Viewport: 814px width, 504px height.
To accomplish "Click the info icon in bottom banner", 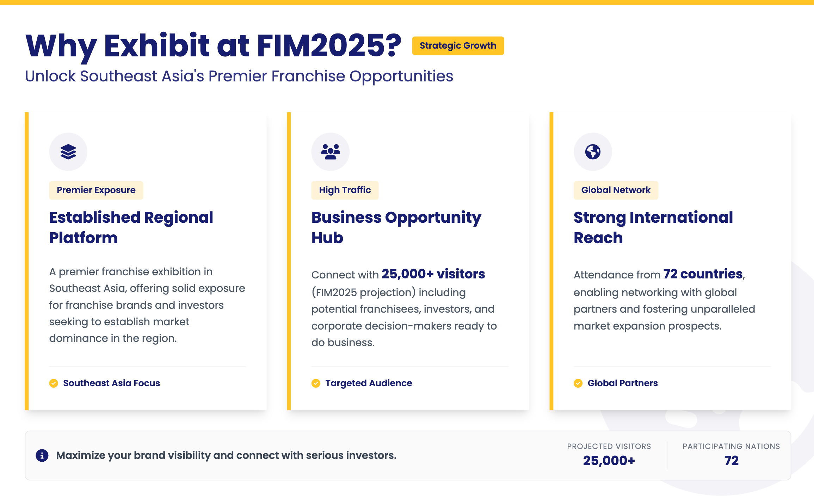I will (42, 455).
